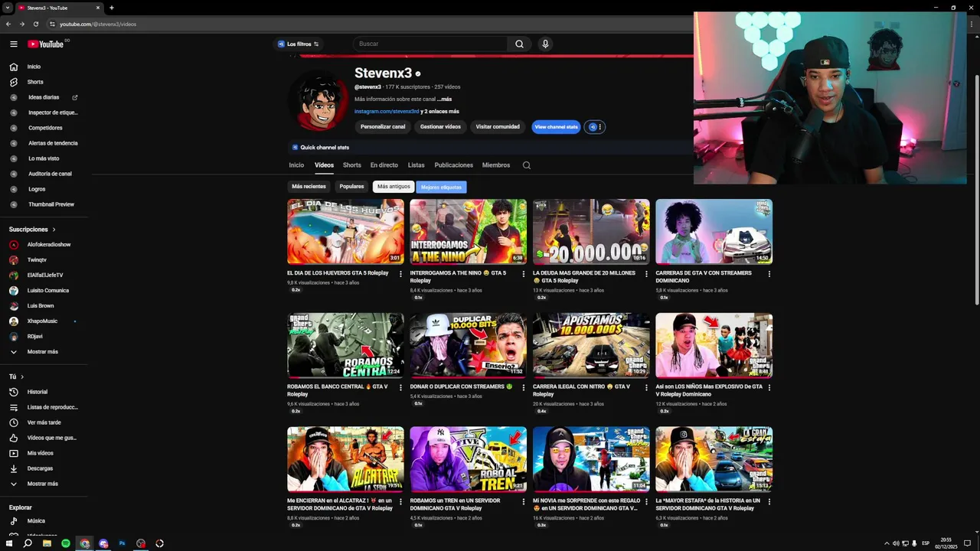The width and height of the screenshot is (980, 551).
Task: Open a new browser tab with plus icon
Action: (112, 8)
